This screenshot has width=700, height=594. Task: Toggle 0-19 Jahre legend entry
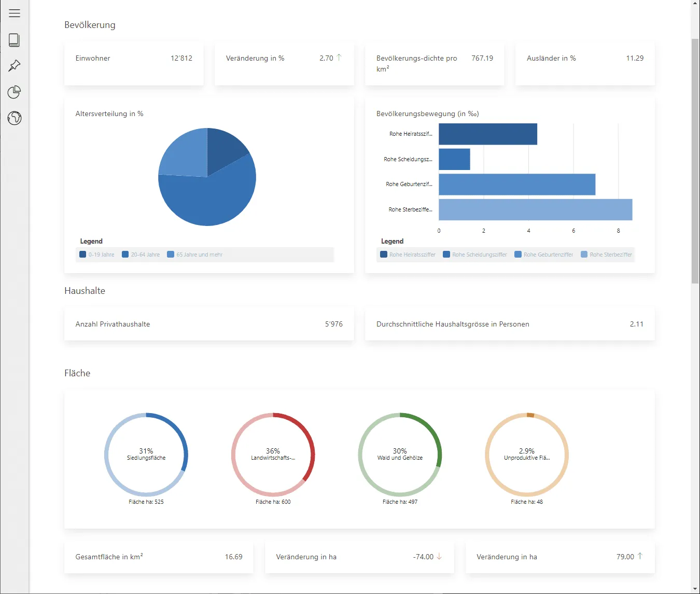97,254
